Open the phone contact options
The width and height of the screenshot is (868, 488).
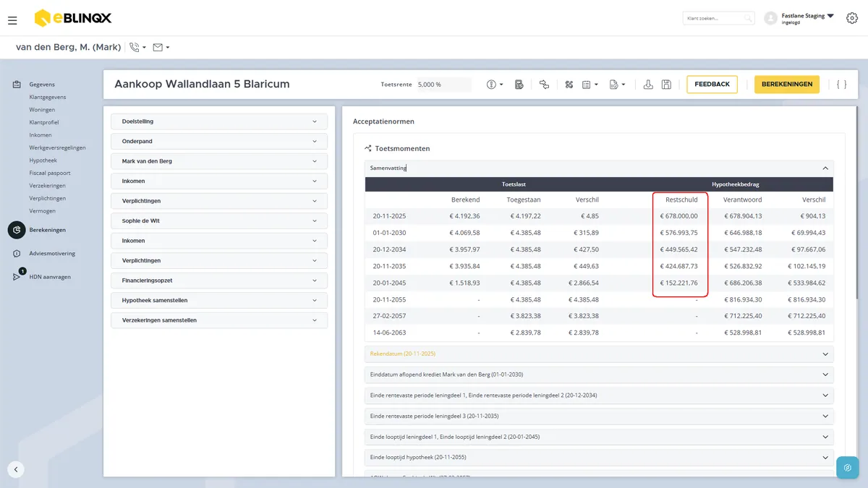[137, 48]
